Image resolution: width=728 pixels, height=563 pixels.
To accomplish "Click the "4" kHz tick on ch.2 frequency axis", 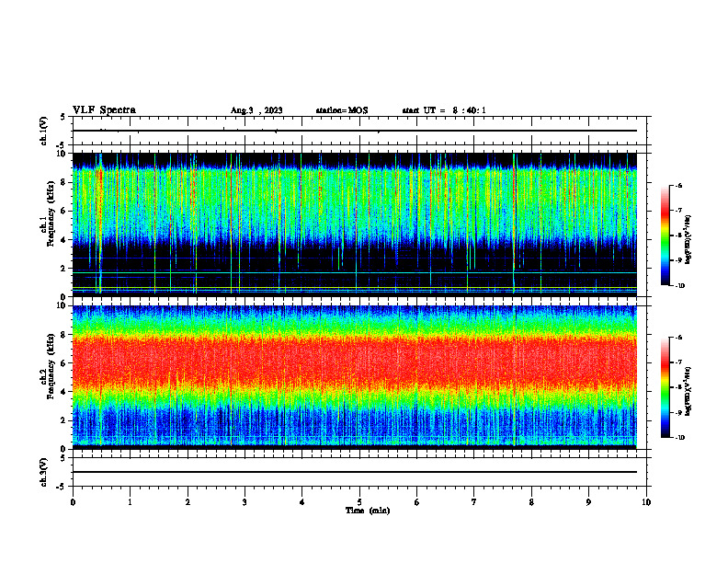I will click(63, 392).
